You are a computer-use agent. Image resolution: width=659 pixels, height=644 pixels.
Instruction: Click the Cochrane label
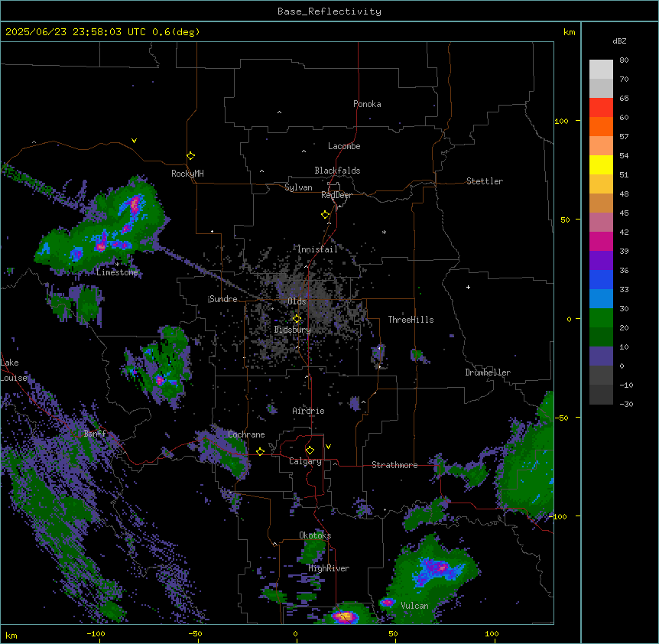(x=246, y=434)
